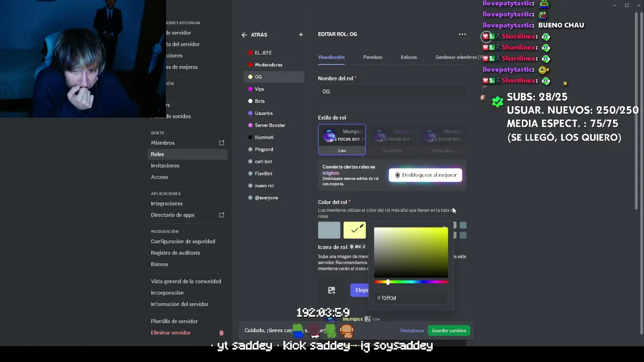The image size is (644, 362).
Task: Pick the custom yellow color swatch with eyedropper
Action: [355, 230]
